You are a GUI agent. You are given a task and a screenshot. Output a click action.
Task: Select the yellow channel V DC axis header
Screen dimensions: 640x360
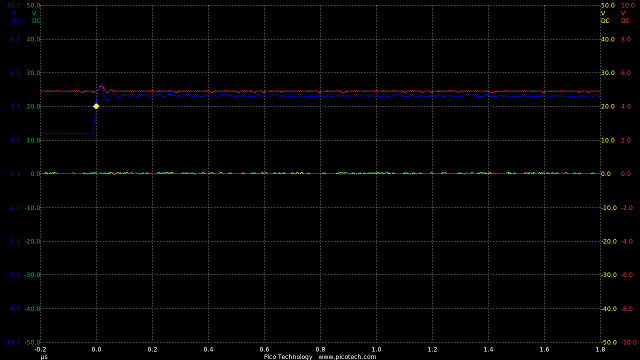coord(605,17)
